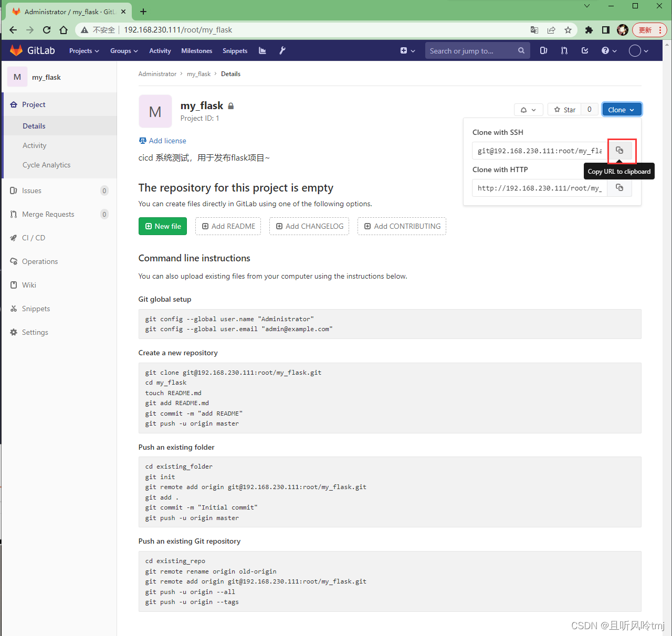The height and width of the screenshot is (636, 672).
Task: Click Administrator breadcrumb link
Action: click(x=157, y=74)
